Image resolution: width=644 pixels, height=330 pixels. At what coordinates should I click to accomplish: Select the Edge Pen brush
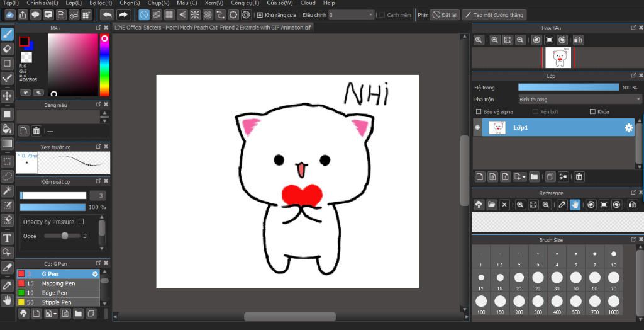(x=58, y=293)
